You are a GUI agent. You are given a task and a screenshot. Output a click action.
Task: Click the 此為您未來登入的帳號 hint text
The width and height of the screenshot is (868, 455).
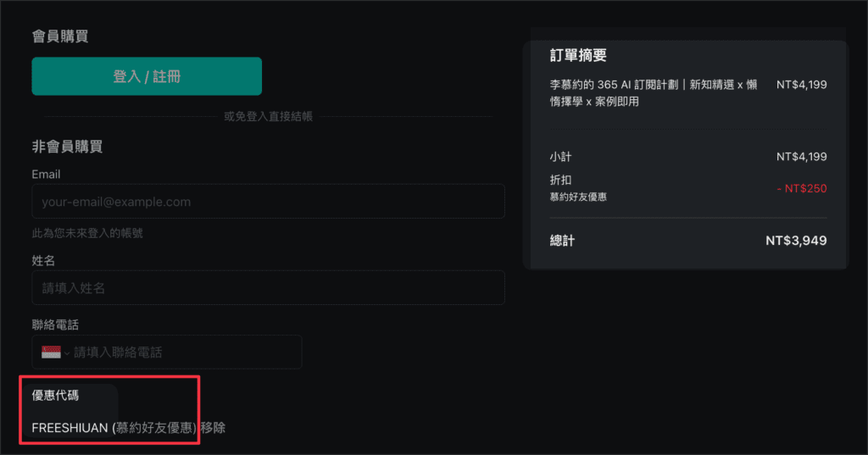pyautogui.click(x=93, y=232)
